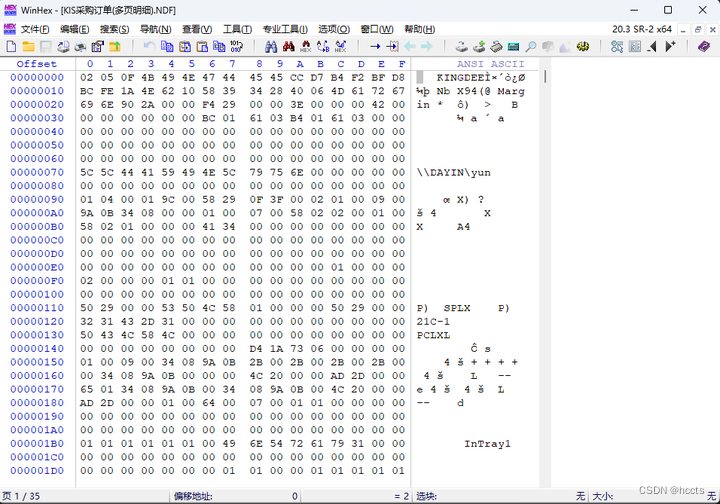Screen dimensions: 720x504
Task: Open the 编辑(E) menu
Action: click(x=74, y=29)
